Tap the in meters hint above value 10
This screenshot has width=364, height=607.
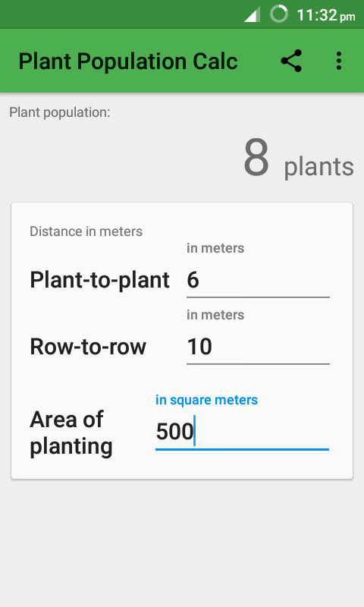[x=215, y=315]
